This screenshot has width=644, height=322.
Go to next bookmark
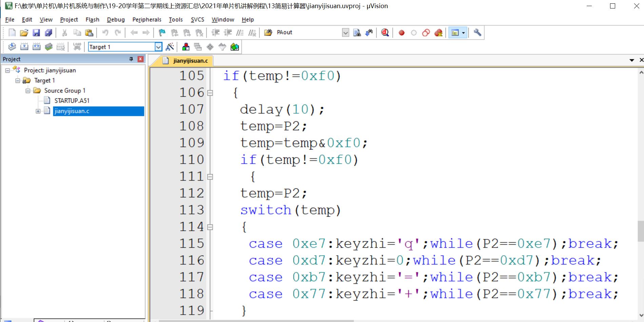187,33
